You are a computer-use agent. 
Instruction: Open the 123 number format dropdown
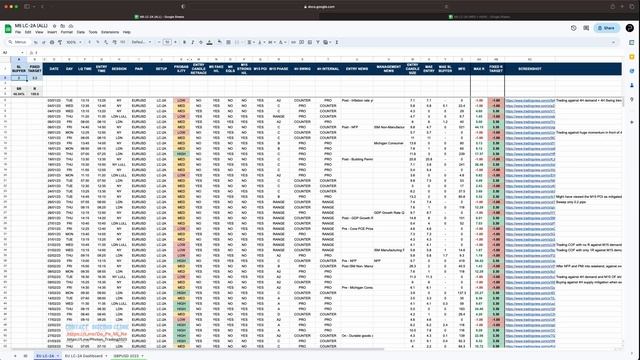(123, 42)
